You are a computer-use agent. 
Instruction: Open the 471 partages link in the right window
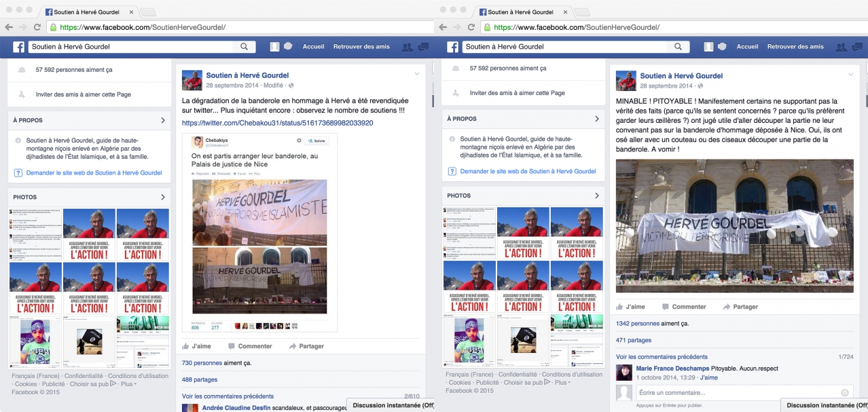pos(634,341)
